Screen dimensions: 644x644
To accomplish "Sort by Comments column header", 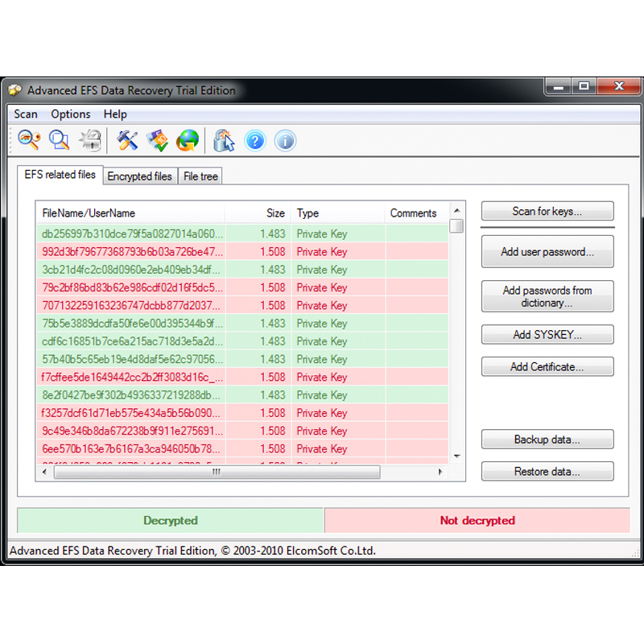I will pos(416,213).
